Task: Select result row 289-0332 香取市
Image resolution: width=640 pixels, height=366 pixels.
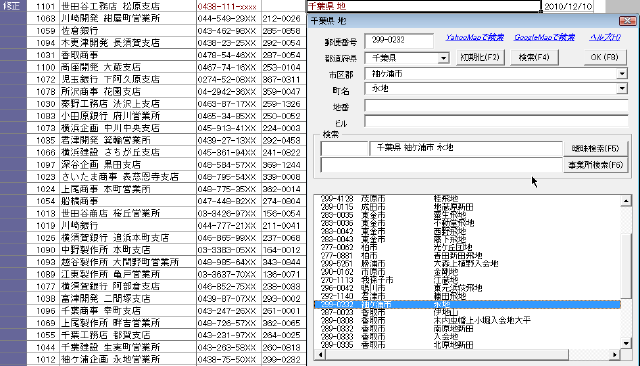Action: [467, 329]
